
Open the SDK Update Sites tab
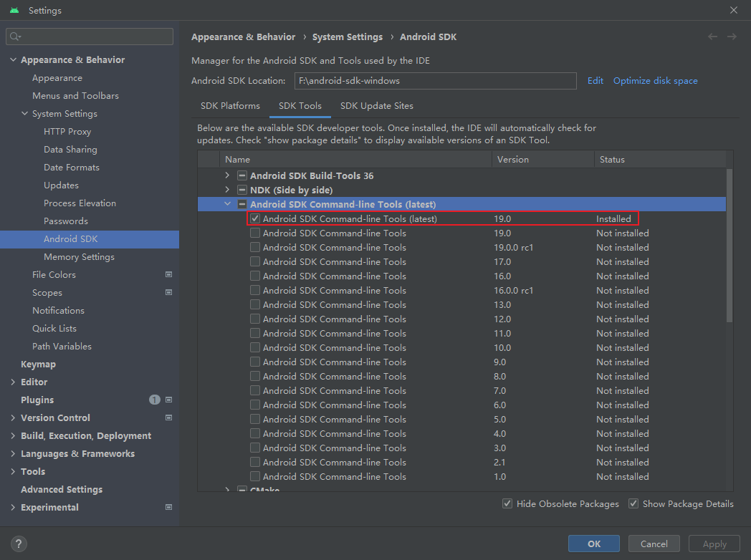click(377, 106)
